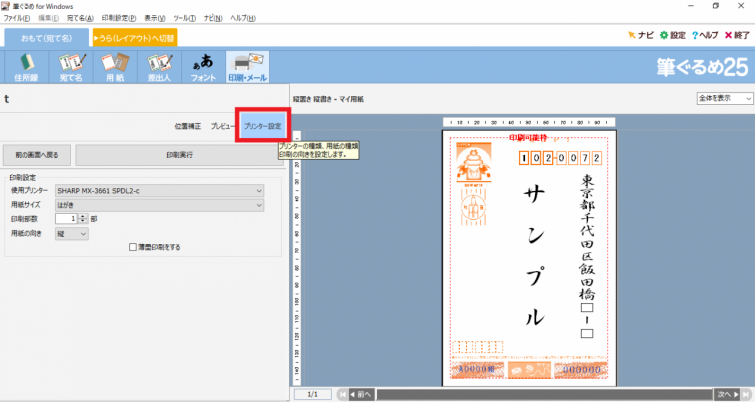The image size is (755, 402).
Task: Open the 印刷設定 menu
Action: [118, 18]
